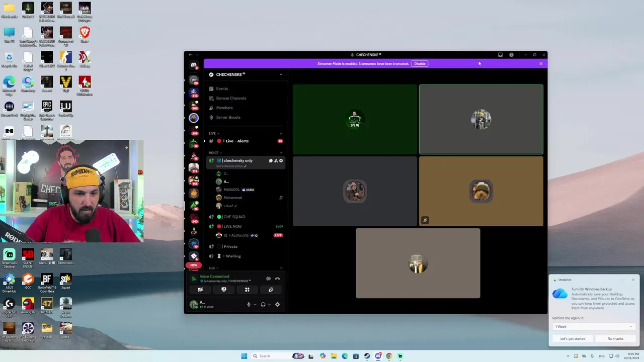Collapse the LIVE category

(x=214, y=133)
